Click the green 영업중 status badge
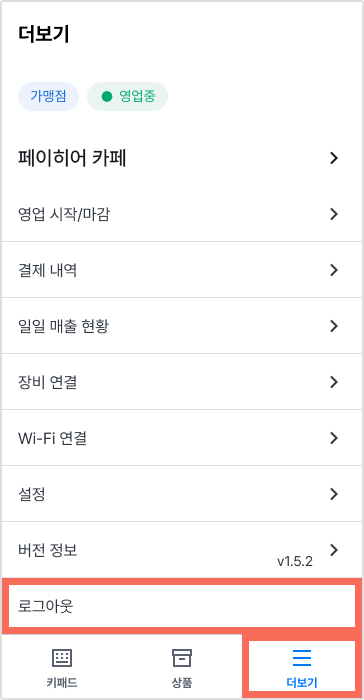Viewport: 364px width, 700px height. pyautogui.click(x=127, y=96)
